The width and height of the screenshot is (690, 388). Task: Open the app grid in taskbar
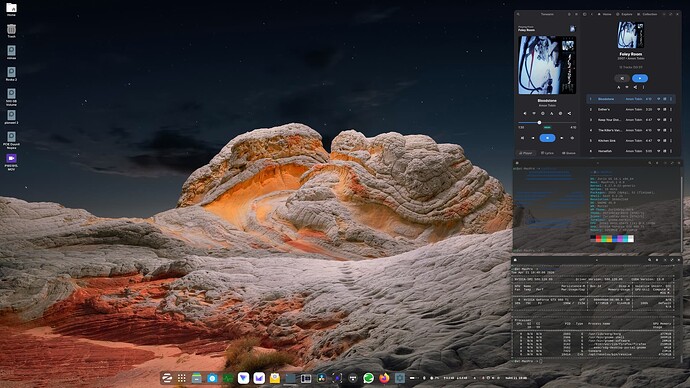(x=182, y=378)
